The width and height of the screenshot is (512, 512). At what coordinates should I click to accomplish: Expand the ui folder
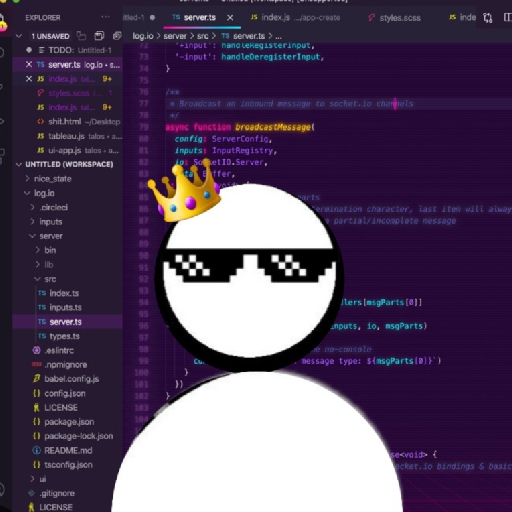click(x=43, y=479)
